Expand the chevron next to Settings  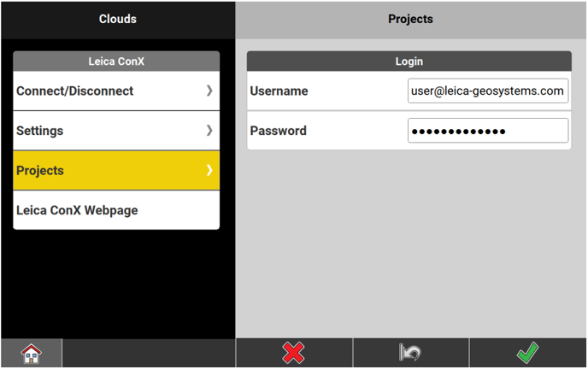pos(209,131)
